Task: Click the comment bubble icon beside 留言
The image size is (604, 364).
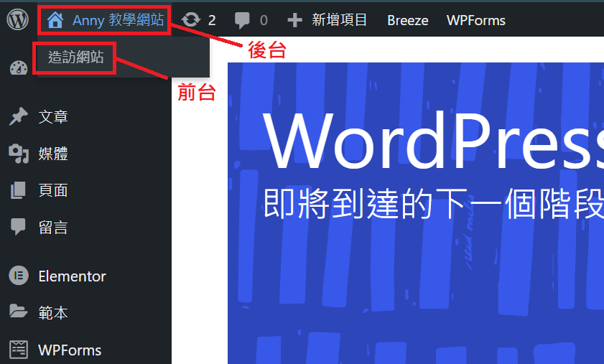Action: tap(18, 226)
